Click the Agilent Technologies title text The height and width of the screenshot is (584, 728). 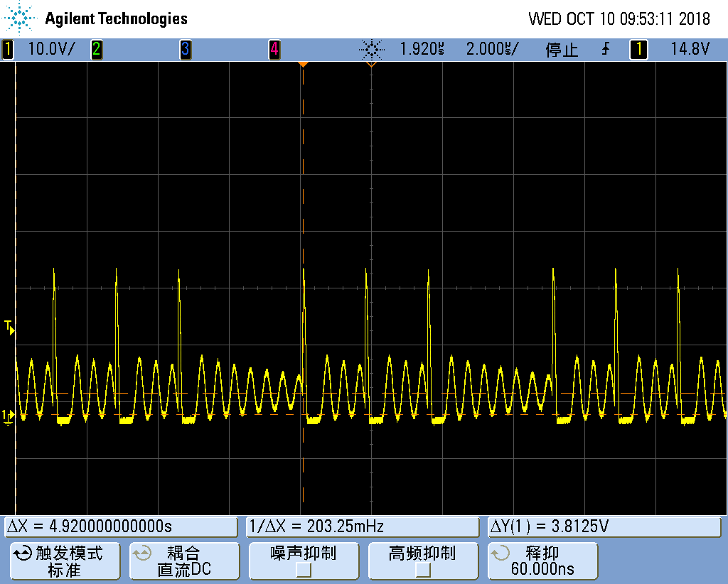tap(116, 18)
